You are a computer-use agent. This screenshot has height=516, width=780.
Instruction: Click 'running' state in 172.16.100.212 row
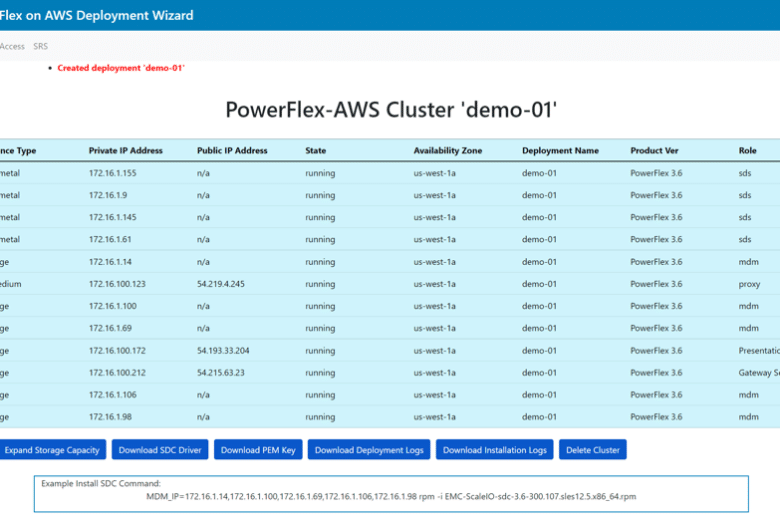click(320, 373)
